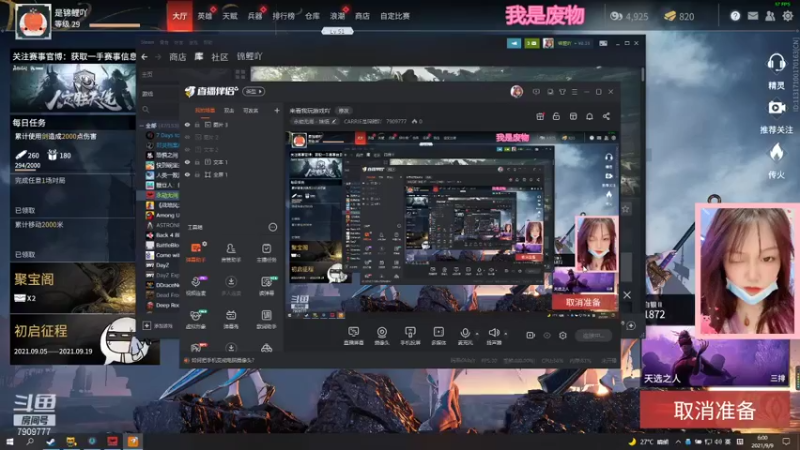
Task: Toggle preview eye icon near settings gear
Action: click(547, 335)
